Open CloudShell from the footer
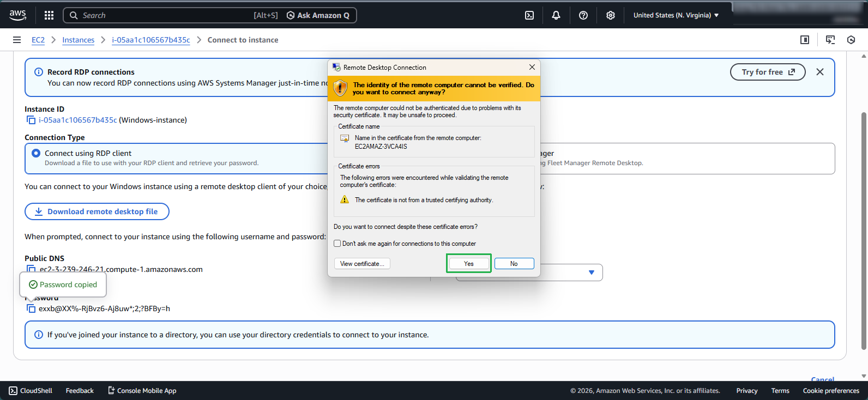The width and height of the screenshot is (868, 400). point(31,391)
